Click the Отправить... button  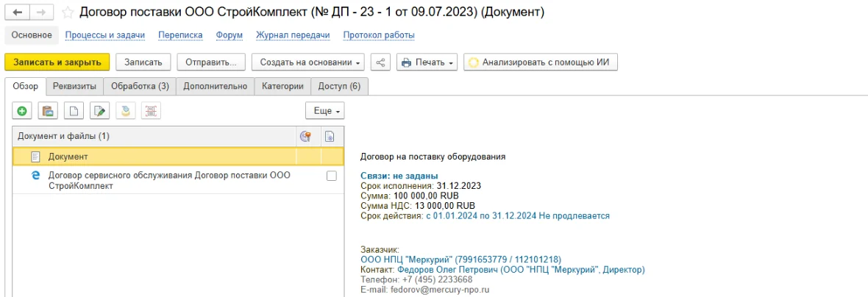click(x=211, y=62)
